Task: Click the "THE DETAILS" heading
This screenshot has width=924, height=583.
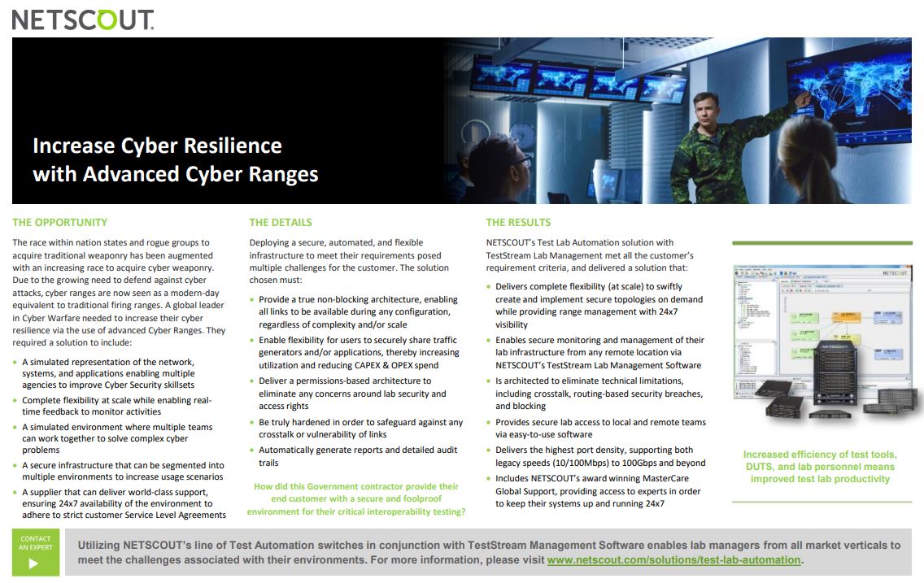Action: [x=281, y=223]
